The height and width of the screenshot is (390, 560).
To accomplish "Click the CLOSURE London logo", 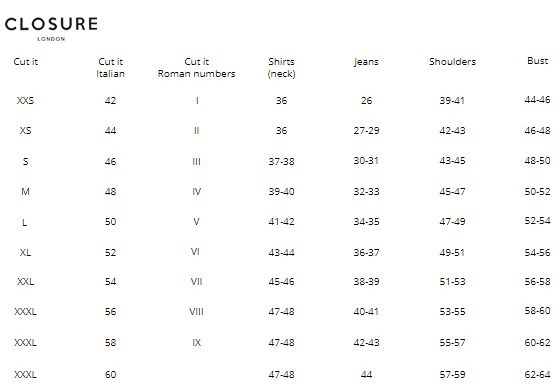I will click(51, 29).
